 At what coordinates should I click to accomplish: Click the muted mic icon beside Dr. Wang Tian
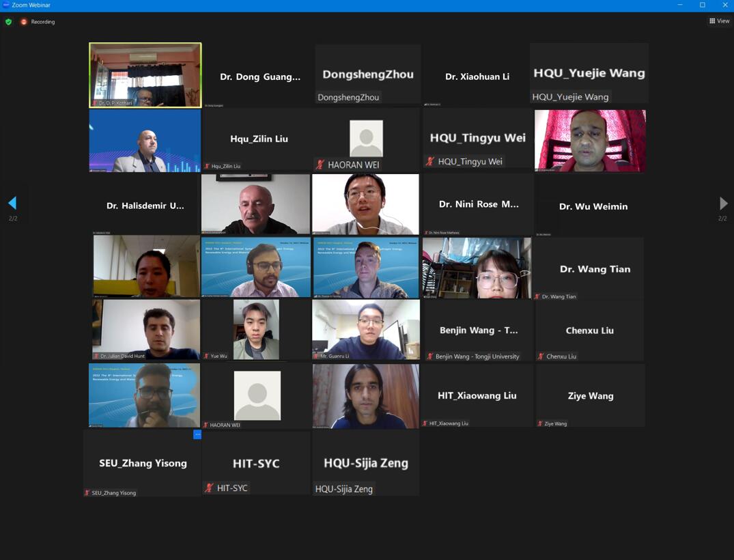tap(538, 296)
